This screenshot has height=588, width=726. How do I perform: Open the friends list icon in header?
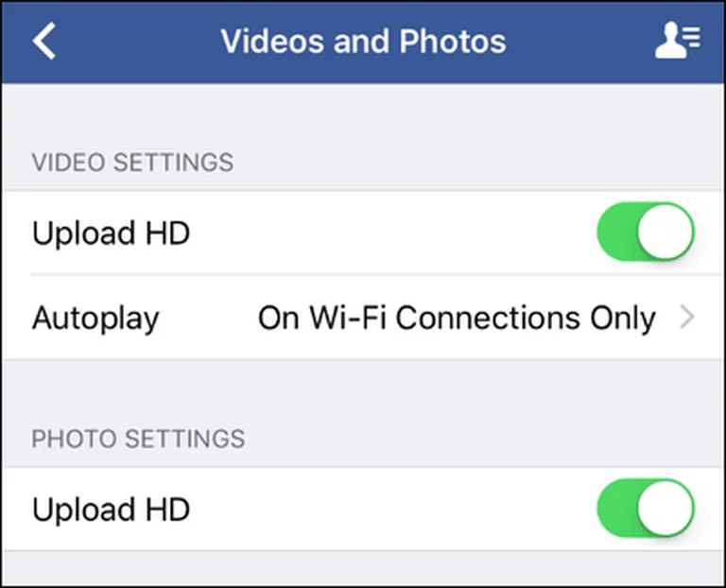point(678,42)
